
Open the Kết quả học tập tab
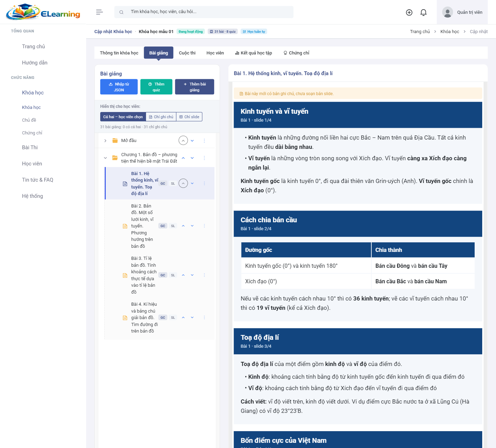point(254,53)
